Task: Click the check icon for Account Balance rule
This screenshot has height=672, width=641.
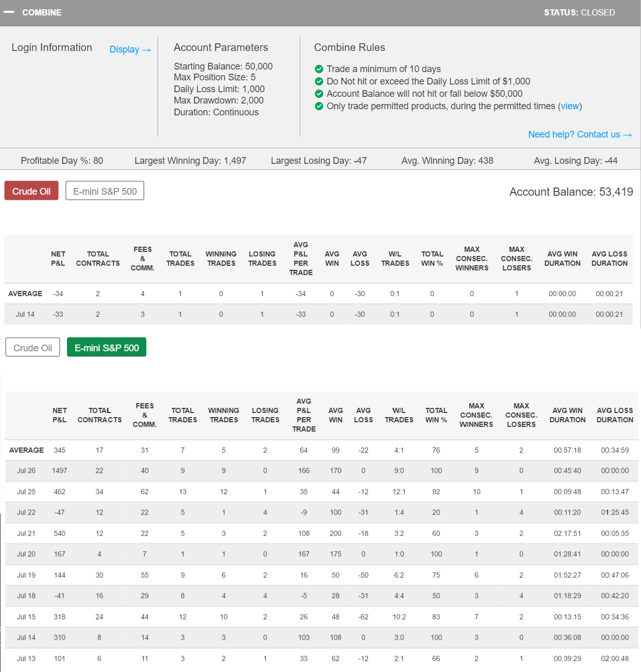Action: tap(319, 94)
